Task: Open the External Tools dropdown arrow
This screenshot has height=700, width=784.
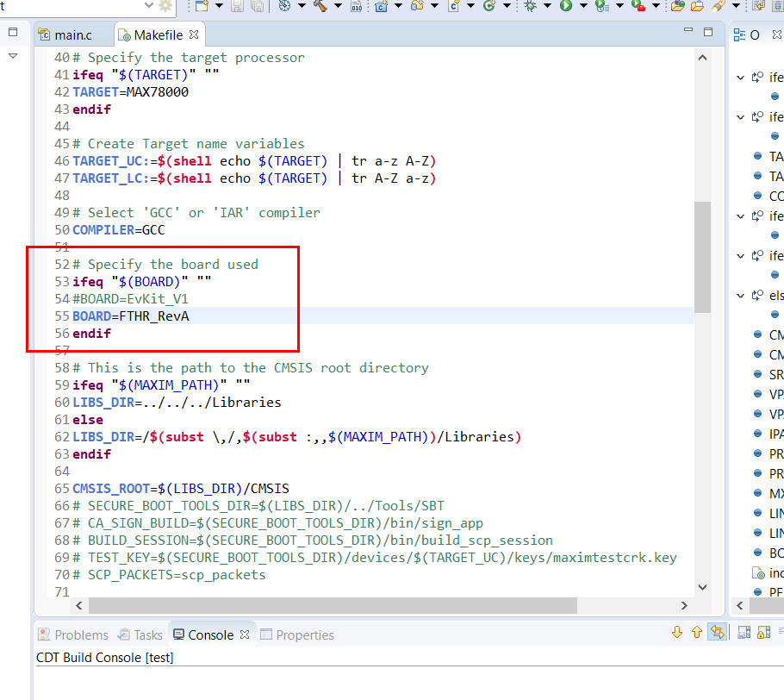Action: 656,6
